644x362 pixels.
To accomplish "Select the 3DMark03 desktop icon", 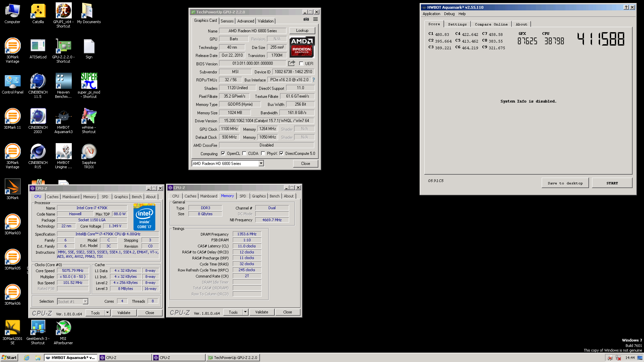I will pyautogui.click(x=12, y=225).
